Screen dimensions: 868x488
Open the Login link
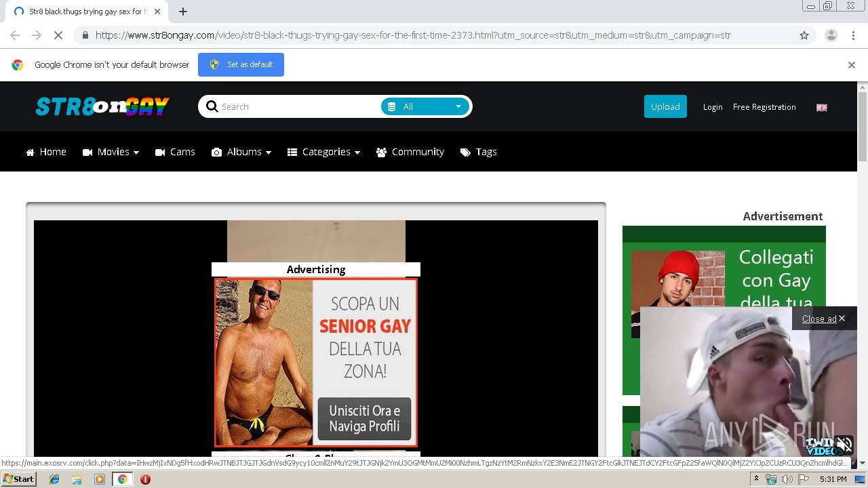713,107
